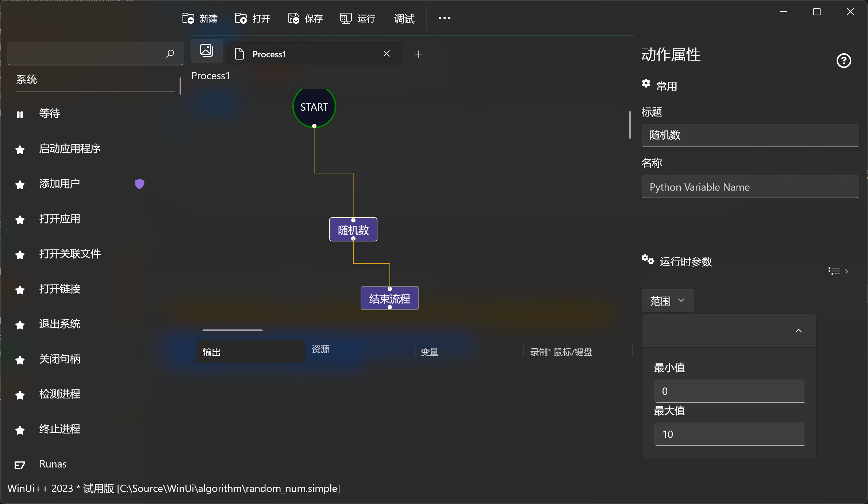Image resolution: width=868 pixels, height=504 pixels.
Task: Click the Run (运行) icon
Action: tap(346, 18)
